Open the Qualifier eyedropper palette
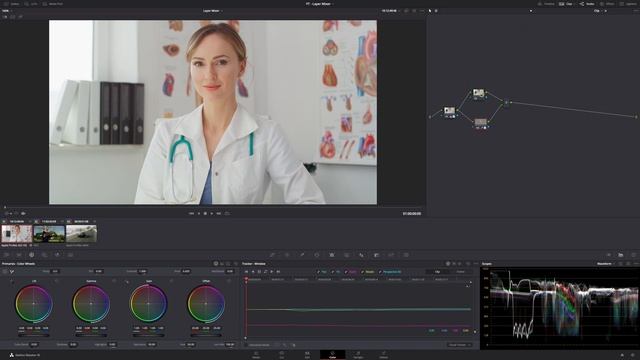 302,255
